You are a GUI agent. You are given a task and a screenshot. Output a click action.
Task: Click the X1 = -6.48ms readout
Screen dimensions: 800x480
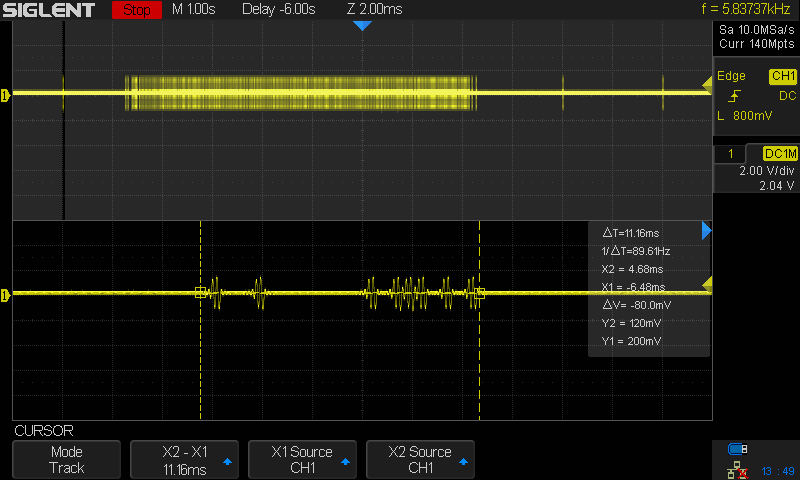click(x=633, y=287)
